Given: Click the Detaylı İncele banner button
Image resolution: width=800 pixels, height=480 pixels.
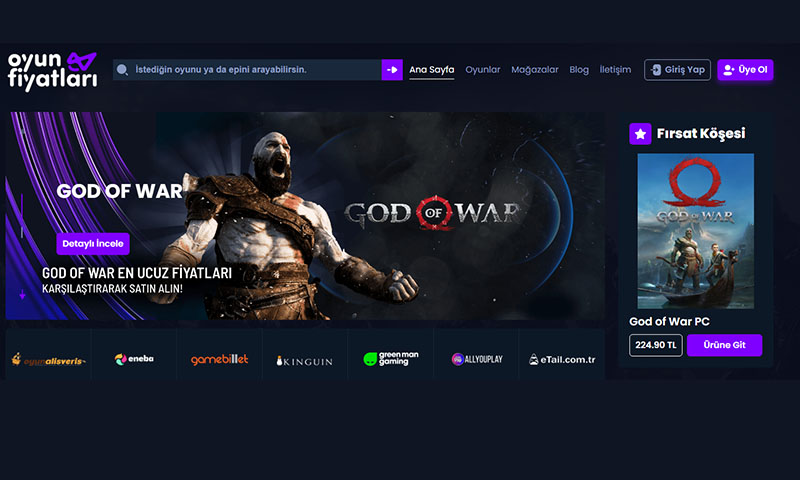Looking at the screenshot, I should (x=93, y=244).
